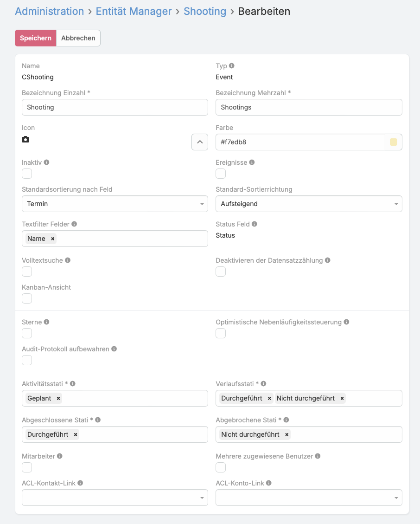Click info icon next to Typ
The height and width of the screenshot is (524, 420).
tap(232, 66)
